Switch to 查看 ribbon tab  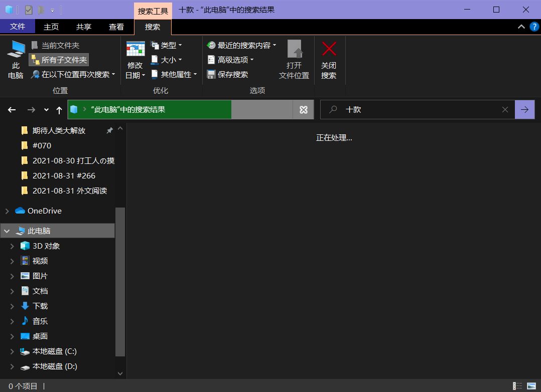116,27
